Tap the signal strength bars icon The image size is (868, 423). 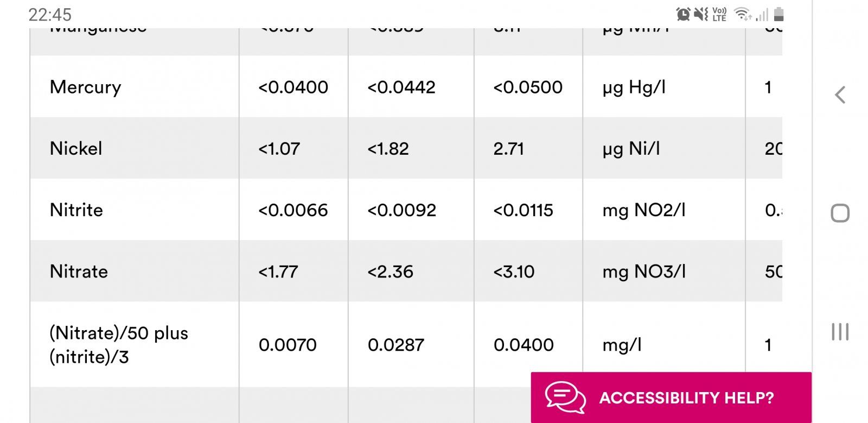coord(762,15)
